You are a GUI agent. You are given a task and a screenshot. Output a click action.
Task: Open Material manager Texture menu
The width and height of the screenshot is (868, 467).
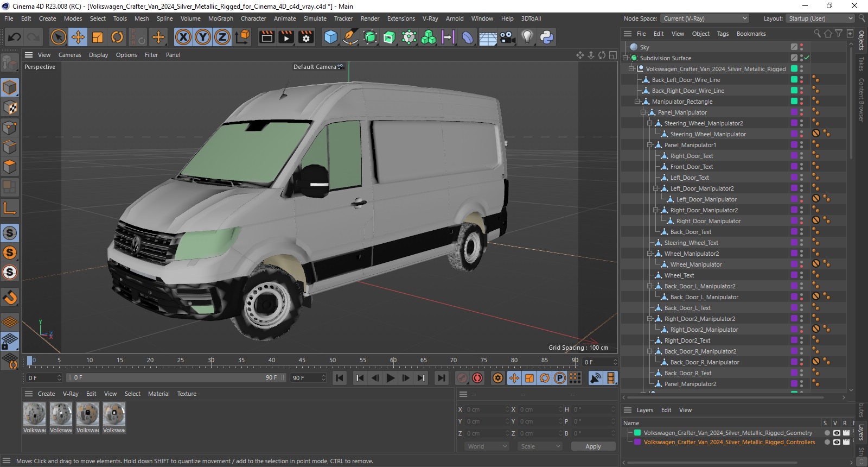tap(187, 394)
